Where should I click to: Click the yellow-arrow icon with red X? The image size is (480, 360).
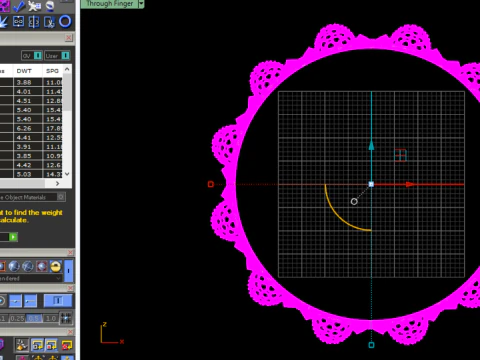click(x=67, y=345)
